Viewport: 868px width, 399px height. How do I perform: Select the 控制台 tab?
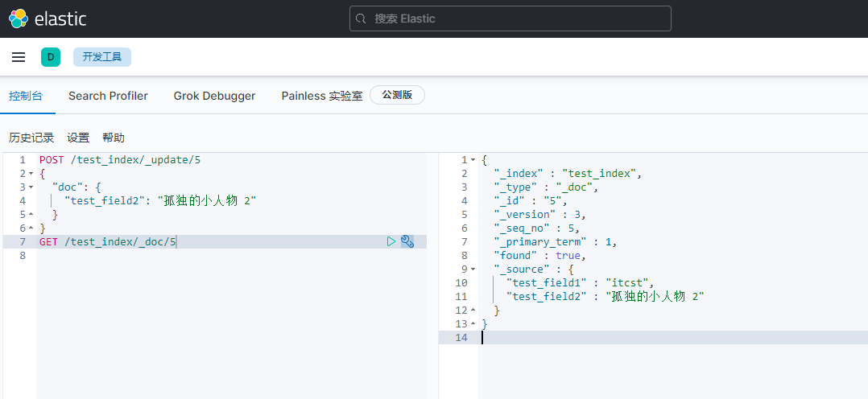(26, 96)
